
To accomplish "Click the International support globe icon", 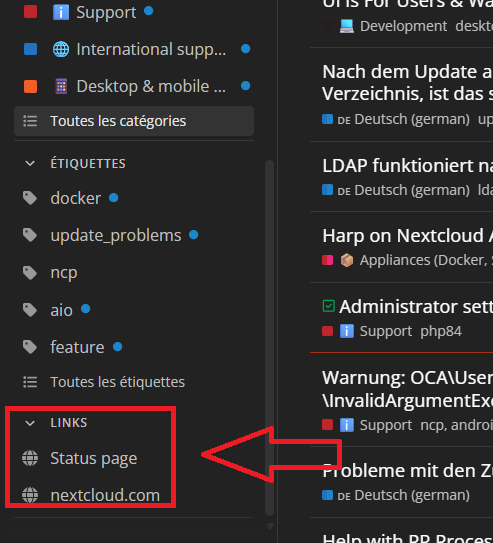I will click(x=61, y=49).
